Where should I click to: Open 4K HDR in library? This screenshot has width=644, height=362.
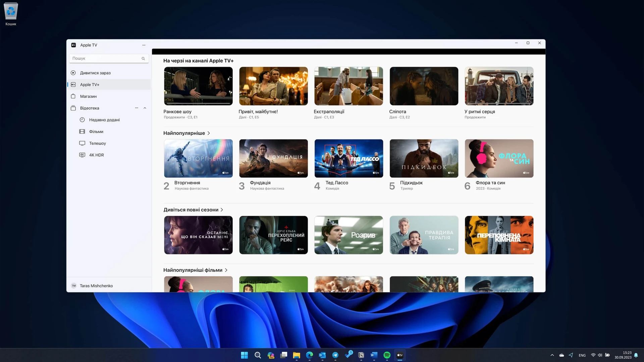(109, 155)
